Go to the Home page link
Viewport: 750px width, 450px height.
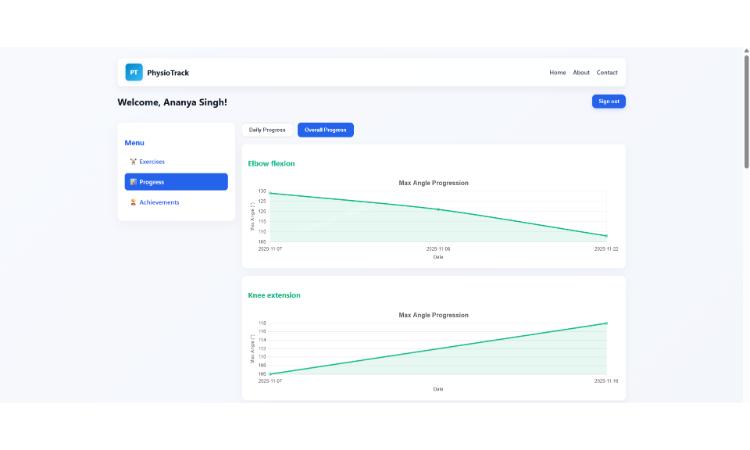[557, 72]
